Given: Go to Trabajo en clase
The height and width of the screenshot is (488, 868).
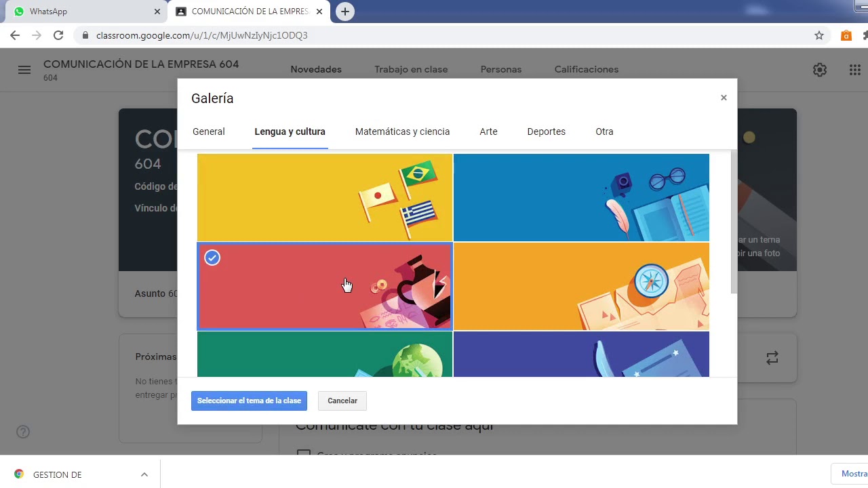Looking at the screenshot, I should point(411,69).
